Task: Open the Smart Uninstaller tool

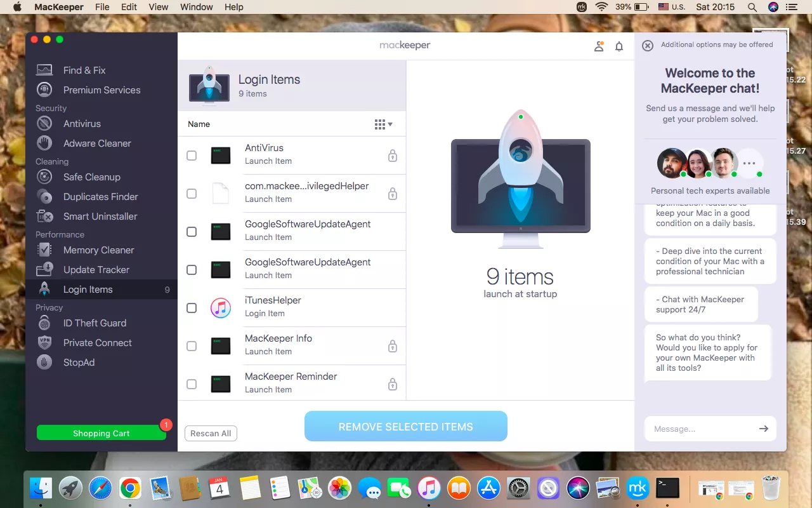Action: pos(100,217)
